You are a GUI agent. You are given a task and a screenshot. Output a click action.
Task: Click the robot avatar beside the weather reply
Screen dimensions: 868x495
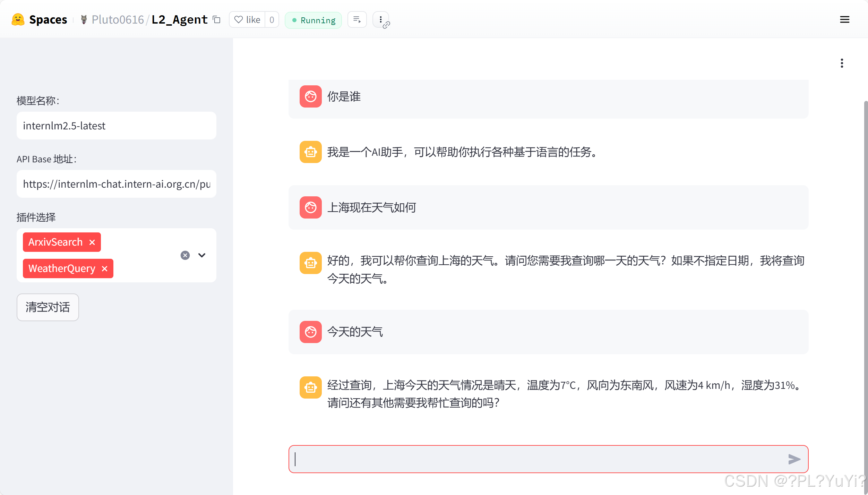[311, 387]
